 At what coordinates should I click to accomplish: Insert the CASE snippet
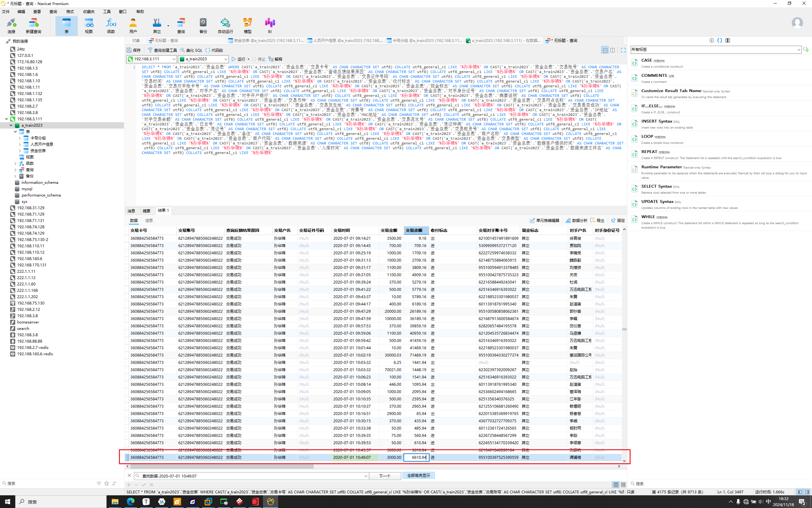click(x=720, y=63)
